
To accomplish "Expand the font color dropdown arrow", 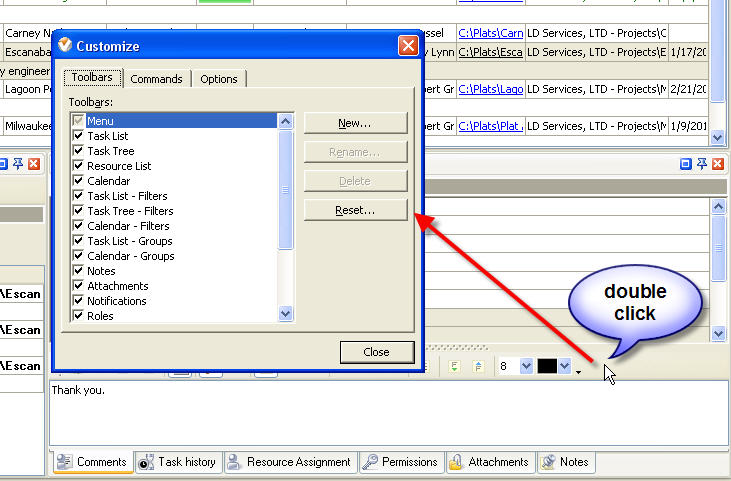I will [565, 367].
